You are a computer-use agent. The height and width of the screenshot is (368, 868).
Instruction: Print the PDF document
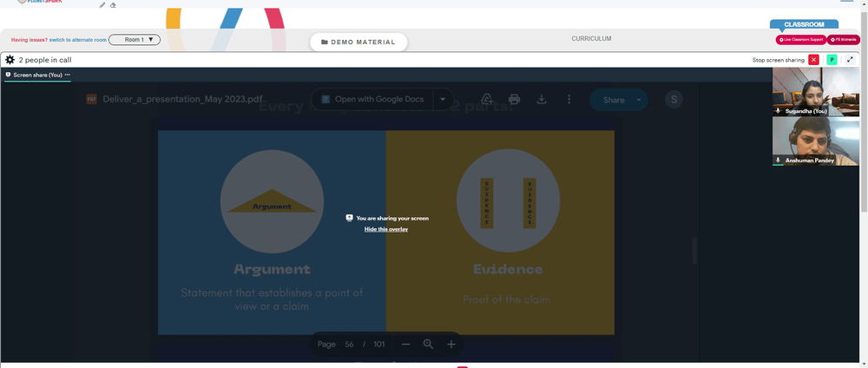click(x=514, y=99)
